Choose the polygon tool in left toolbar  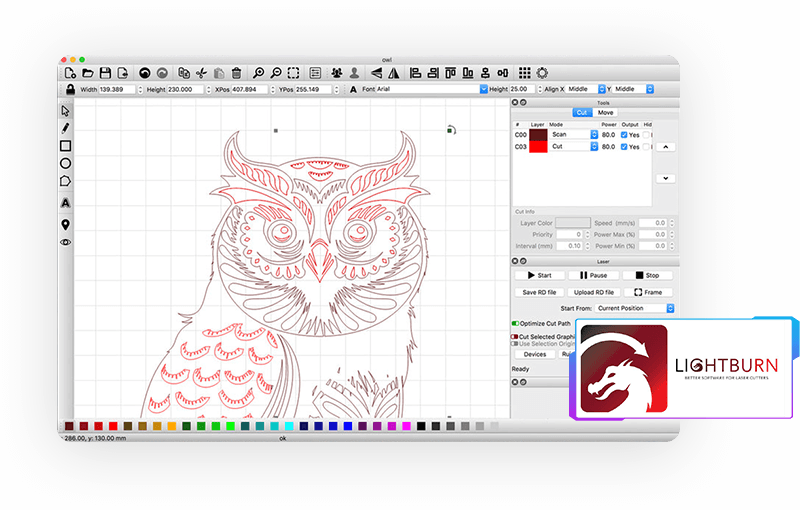click(66, 181)
